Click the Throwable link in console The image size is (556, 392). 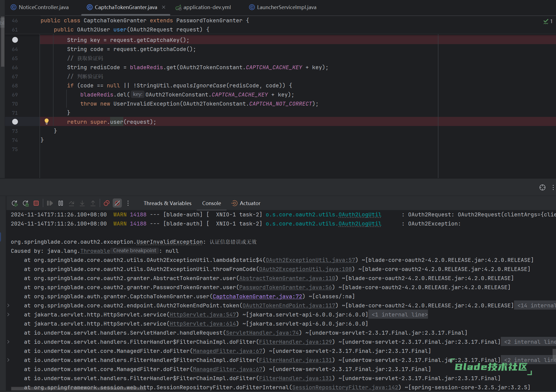coord(95,251)
